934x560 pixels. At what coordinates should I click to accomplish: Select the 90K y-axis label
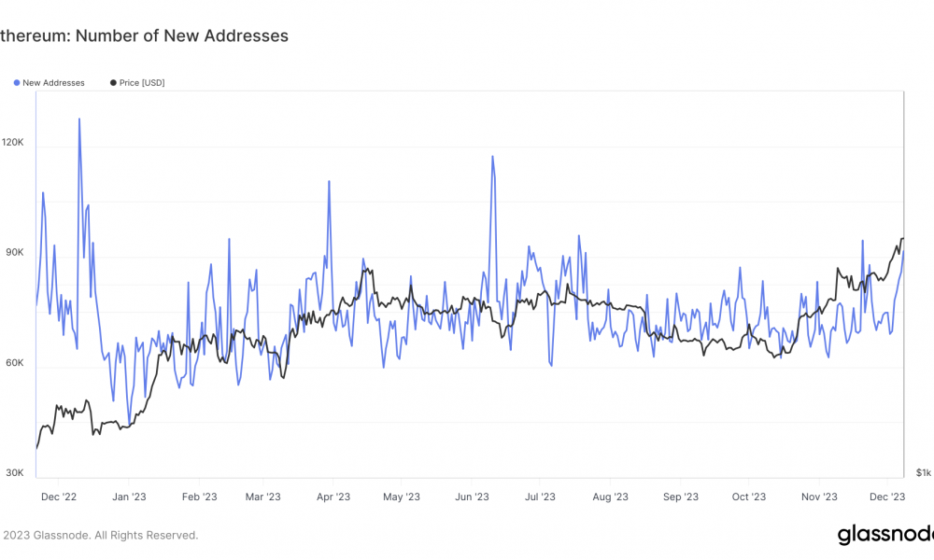click(15, 252)
